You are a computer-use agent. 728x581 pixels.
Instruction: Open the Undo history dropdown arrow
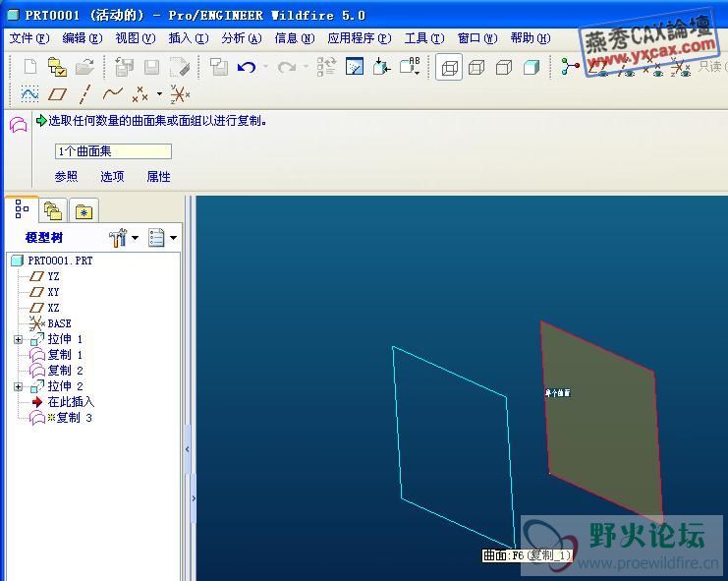coord(265,67)
